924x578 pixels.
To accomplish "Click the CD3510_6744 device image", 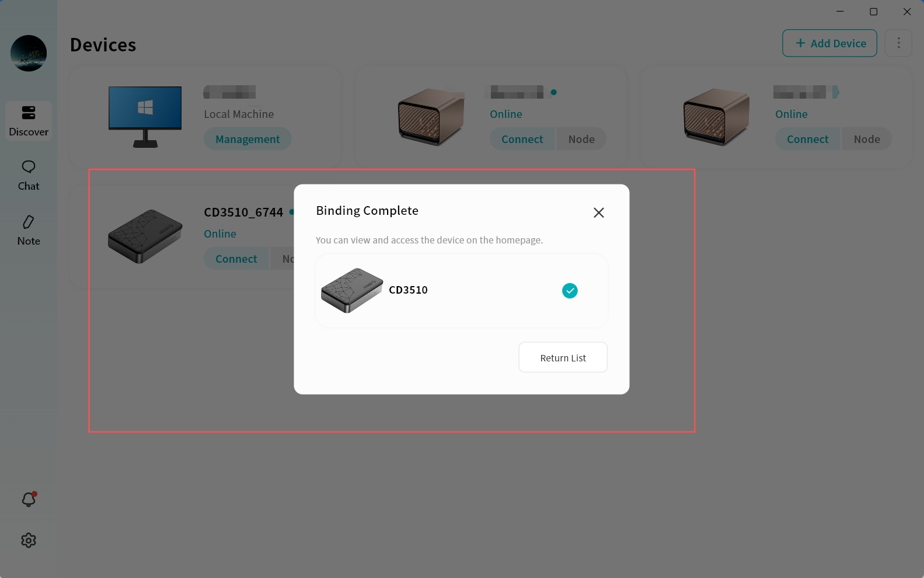I will click(x=145, y=236).
